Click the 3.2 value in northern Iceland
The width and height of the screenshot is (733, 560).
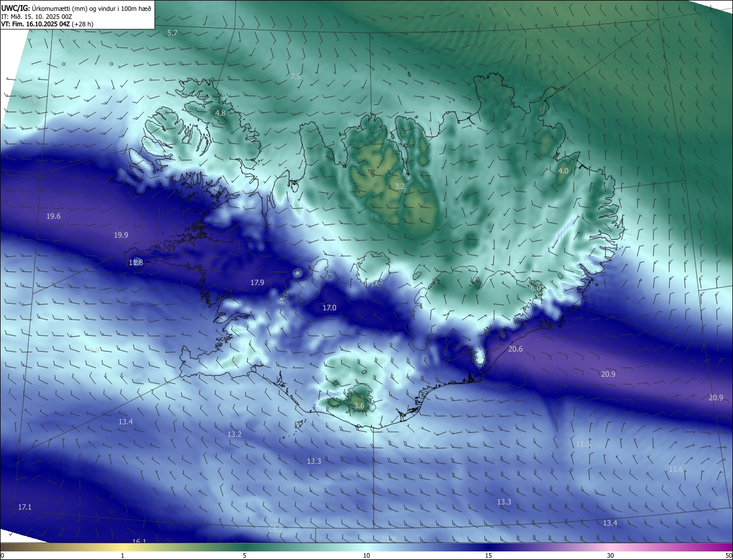click(x=400, y=187)
